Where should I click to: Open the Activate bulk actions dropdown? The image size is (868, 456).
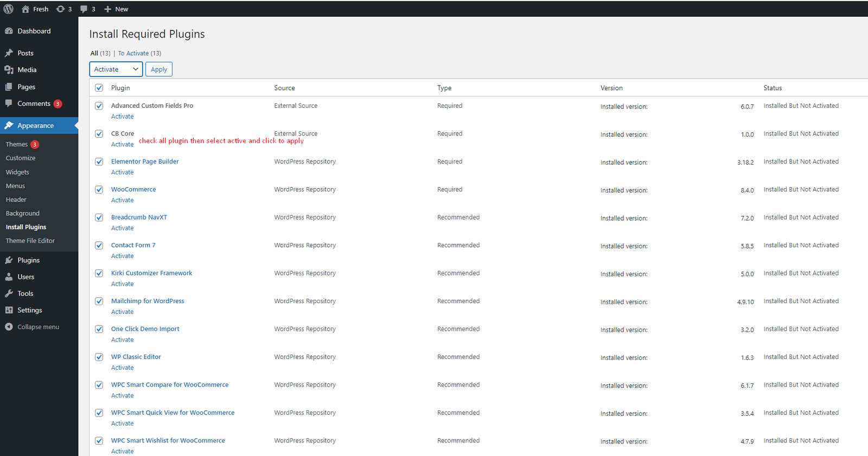pos(116,69)
